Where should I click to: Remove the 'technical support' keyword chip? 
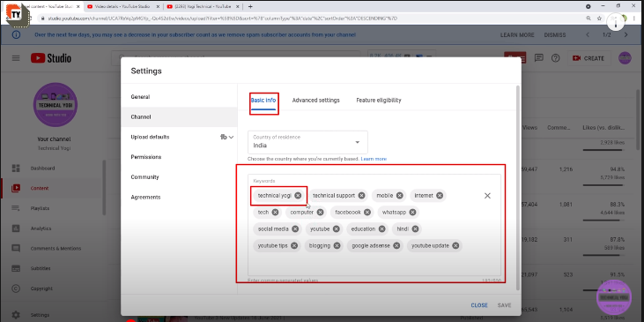pyautogui.click(x=361, y=195)
